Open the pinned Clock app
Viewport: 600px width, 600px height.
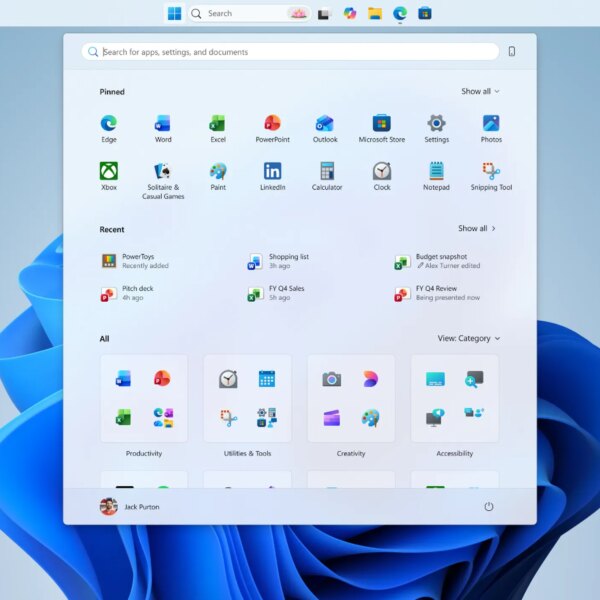[382, 176]
